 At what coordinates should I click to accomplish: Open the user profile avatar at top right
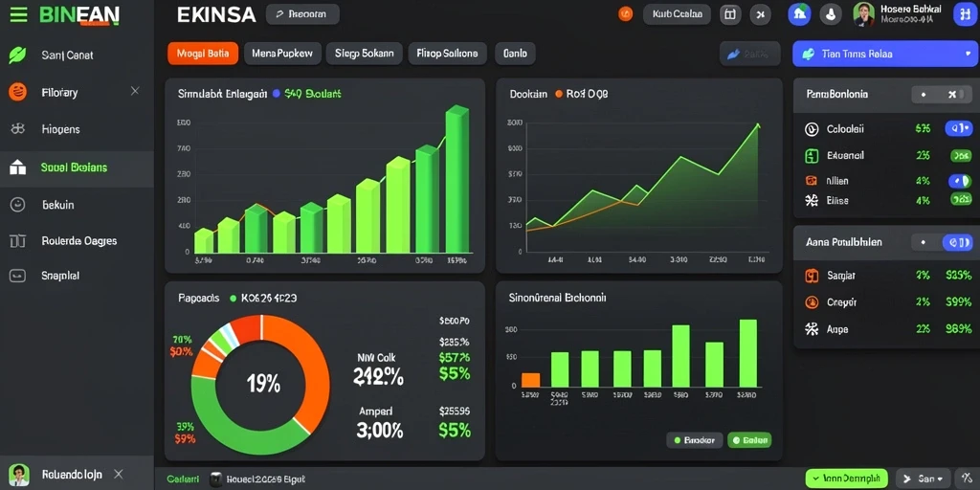pyautogui.click(x=864, y=14)
